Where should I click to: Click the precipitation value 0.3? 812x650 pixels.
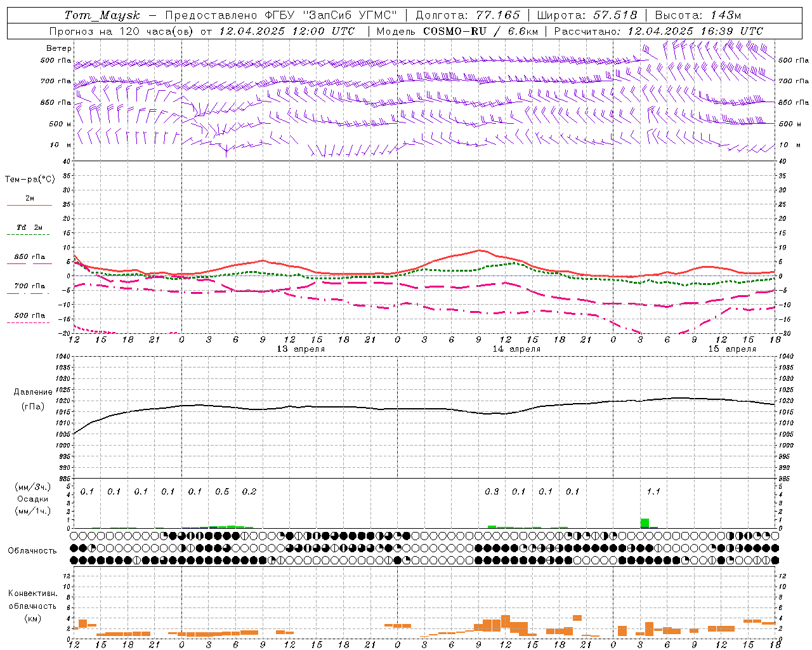492,492
